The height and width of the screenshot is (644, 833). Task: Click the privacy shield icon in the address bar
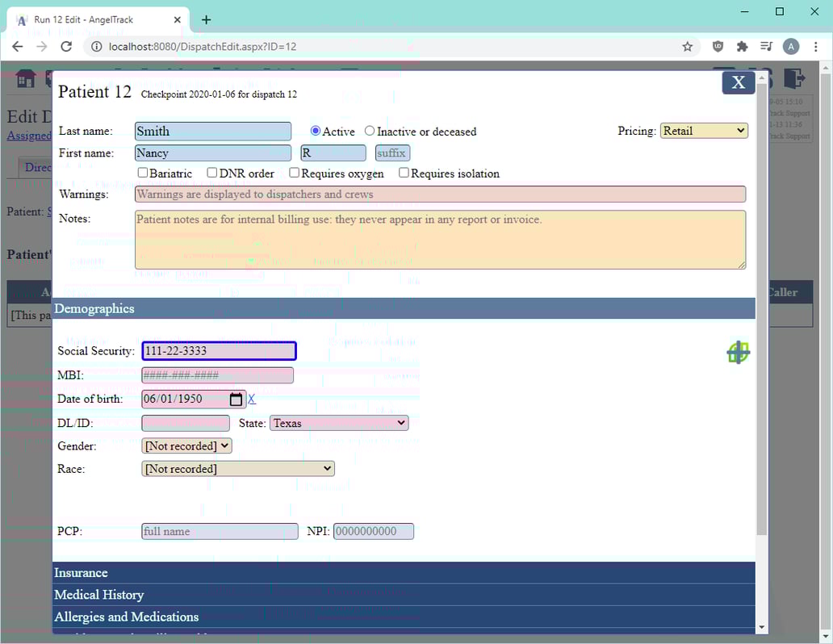718,46
